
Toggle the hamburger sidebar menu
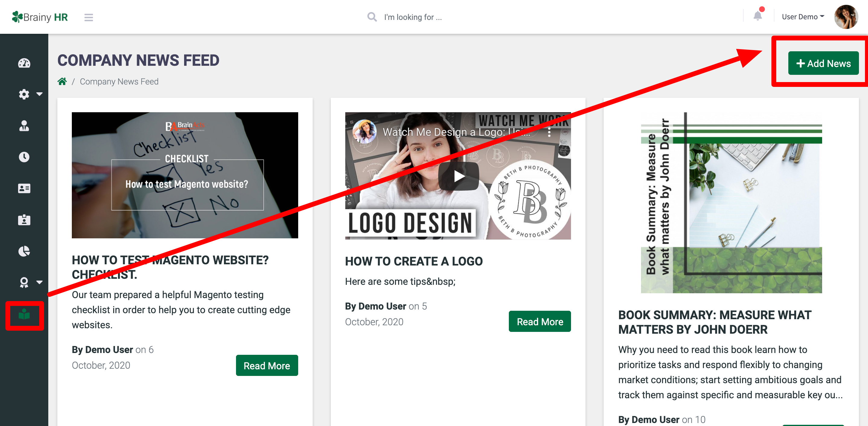tap(89, 17)
